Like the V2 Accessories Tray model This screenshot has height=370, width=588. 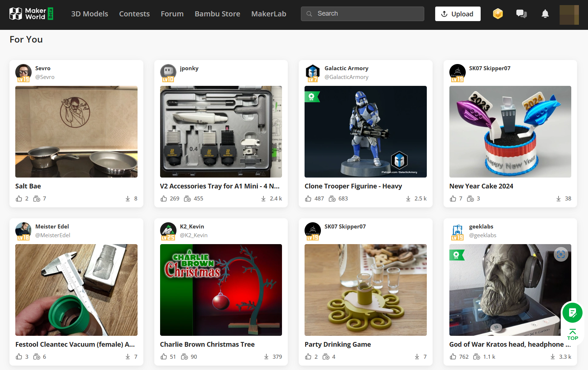164,199
